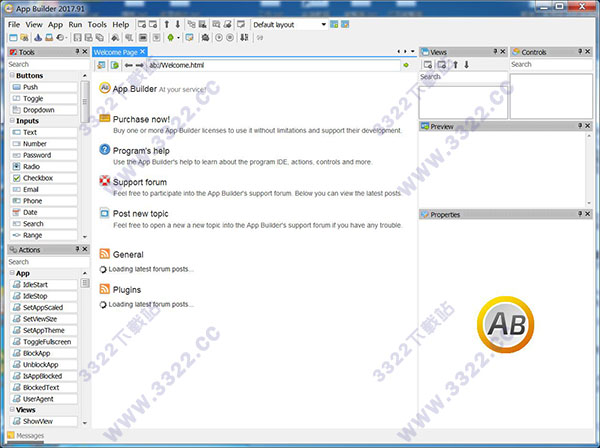Viewport: 600px width, 448px height.
Task: Open the View menu
Action: point(34,24)
